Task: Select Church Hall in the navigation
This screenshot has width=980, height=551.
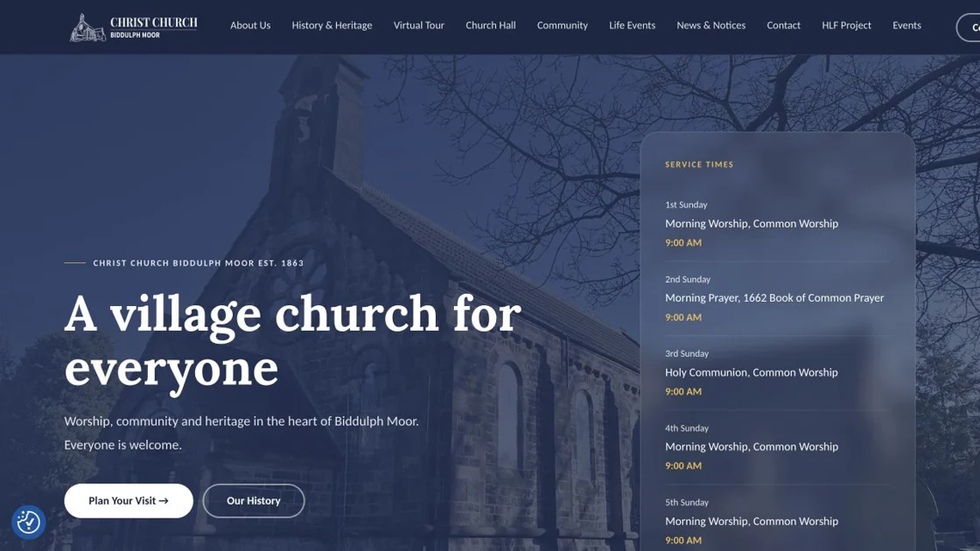Action: [x=491, y=25]
